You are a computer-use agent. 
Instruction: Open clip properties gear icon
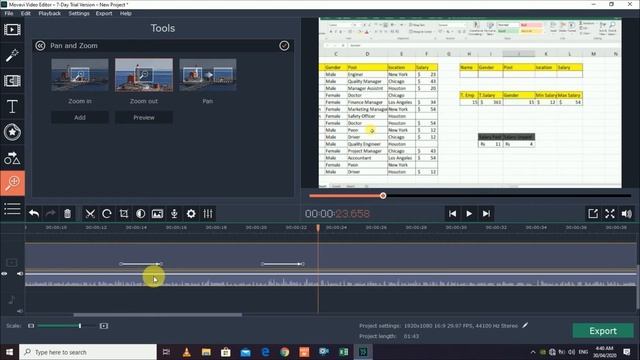[191, 213]
